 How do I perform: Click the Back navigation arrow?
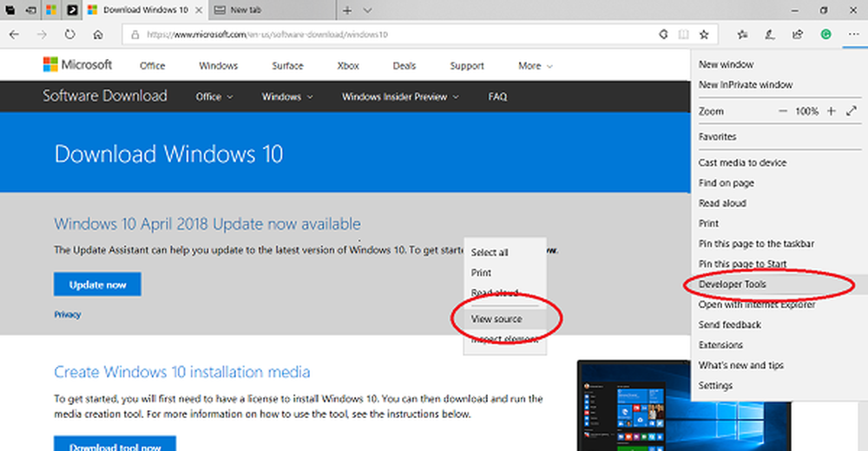tap(15, 35)
